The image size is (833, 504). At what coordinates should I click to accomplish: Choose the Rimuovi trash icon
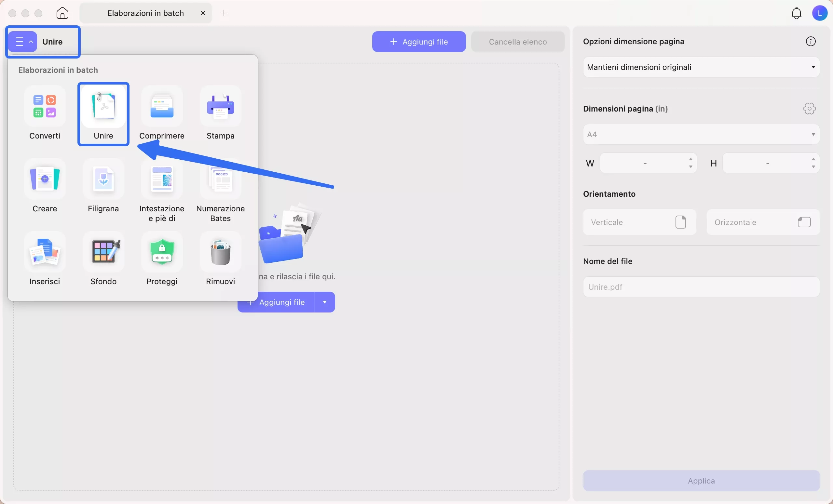click(220, 252)
